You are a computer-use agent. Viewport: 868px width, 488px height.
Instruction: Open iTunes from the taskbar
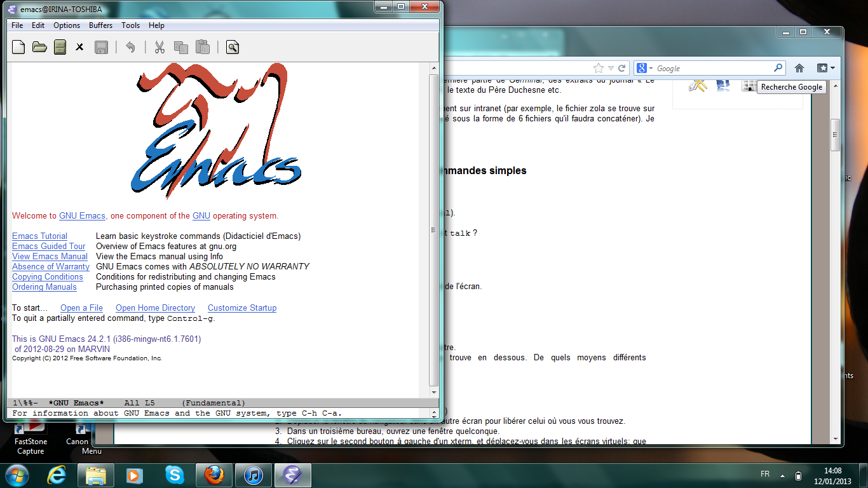254,475
